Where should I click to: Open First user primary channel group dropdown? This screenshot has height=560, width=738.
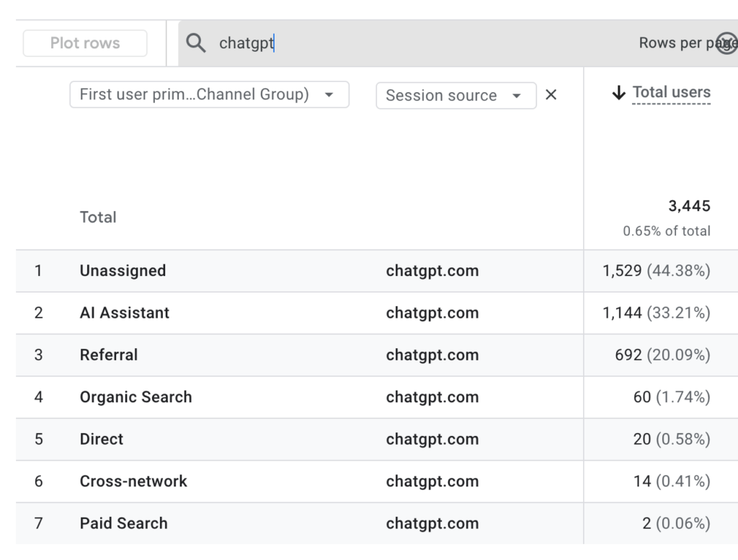210,94
